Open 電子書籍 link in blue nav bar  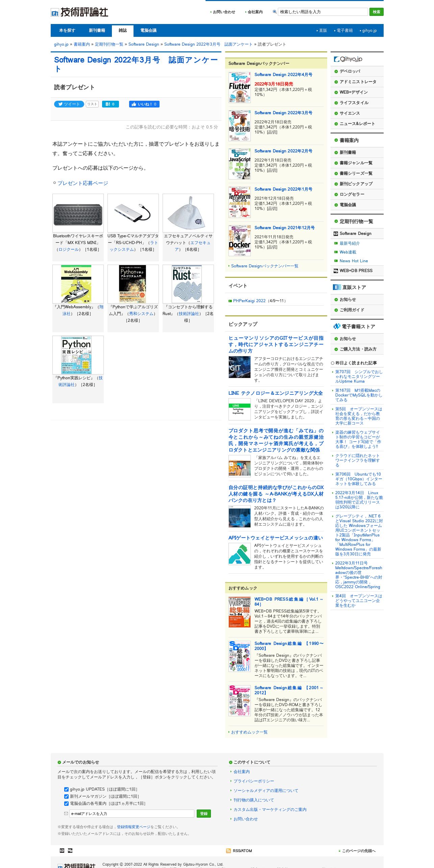coord(344,30)
